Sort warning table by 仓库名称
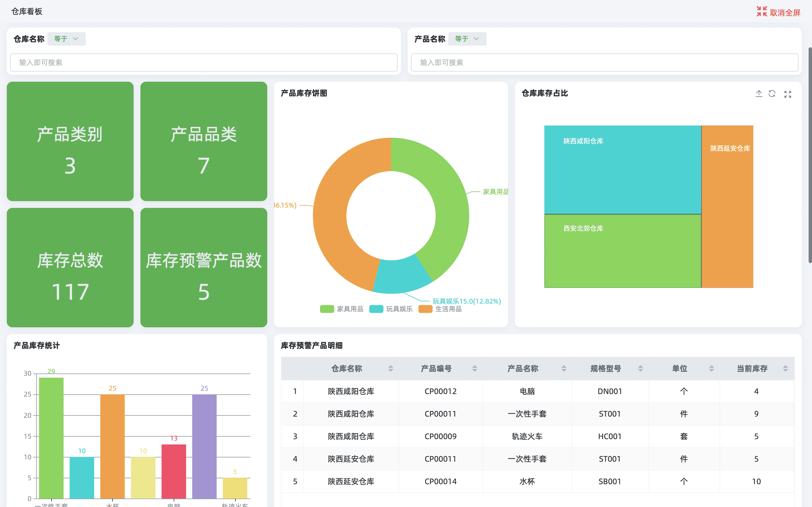812x507 pixels. pyautogui.click(x=390, y=368)
